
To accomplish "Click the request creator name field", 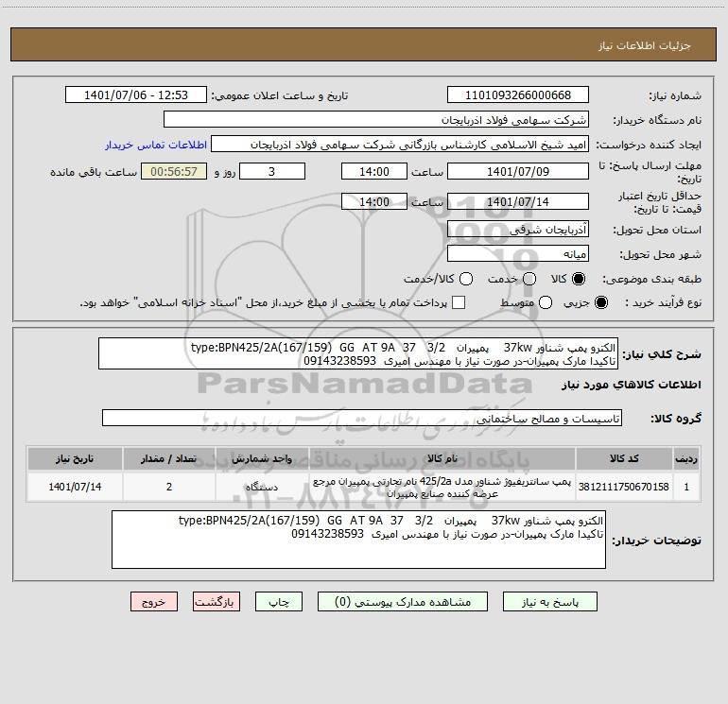I will pyautogui.click(x=400, y=145).
